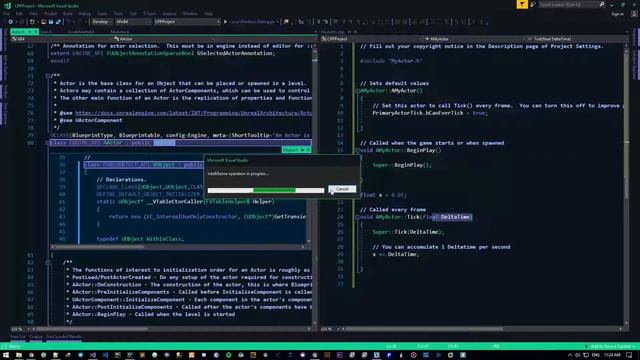Viewport: 640px width, 360px height.
Task: Collapse the BeginPlay function outline
Action: pyautogui.click(x=358, y=150)
